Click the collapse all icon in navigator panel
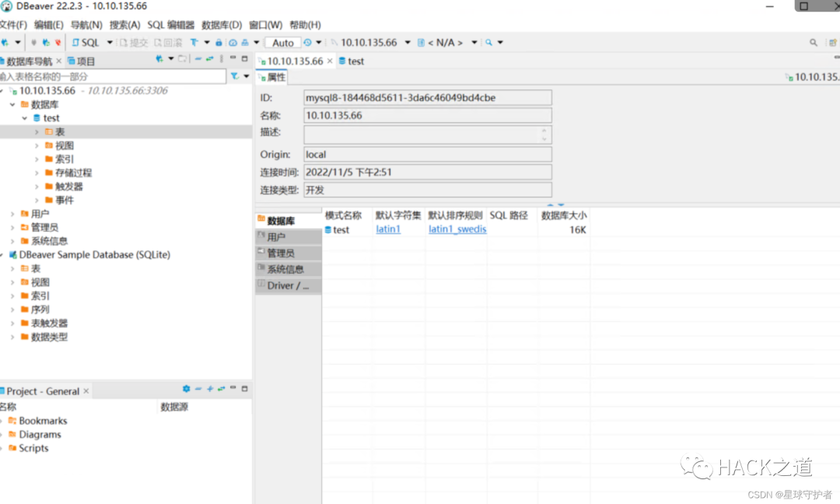This screenshot has height=504, width=840. 198,59
